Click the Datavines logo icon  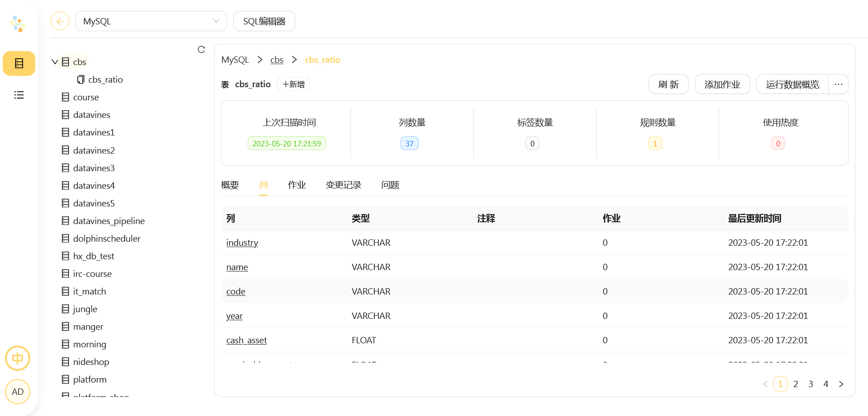[x=17, y=23]
